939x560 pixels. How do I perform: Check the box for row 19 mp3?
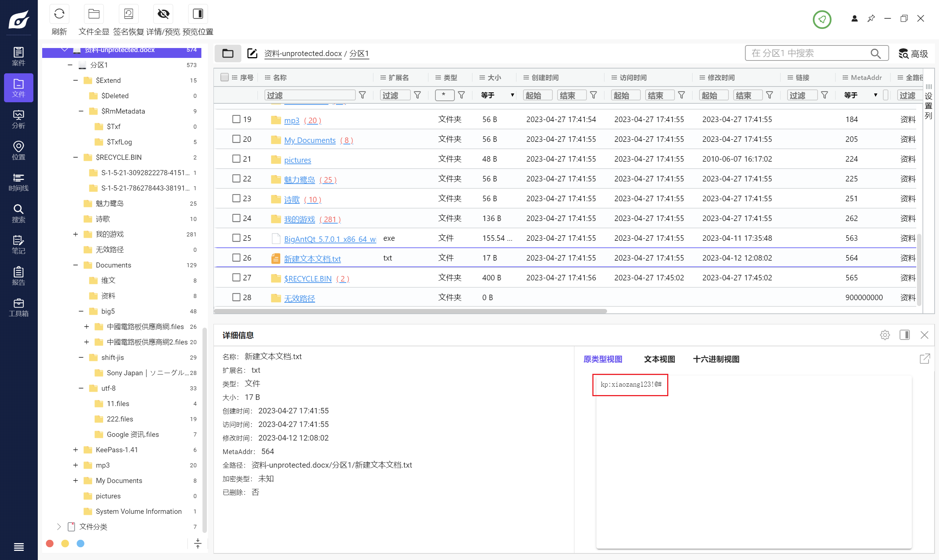point(236,119)
